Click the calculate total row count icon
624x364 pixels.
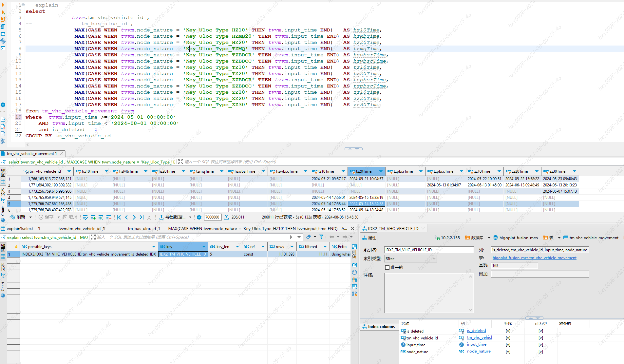(x=226, y=217)
